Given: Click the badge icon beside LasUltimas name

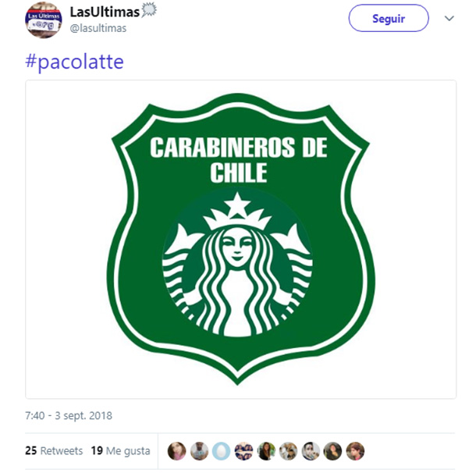Looking at the screenshot, I should coord(149,9).
